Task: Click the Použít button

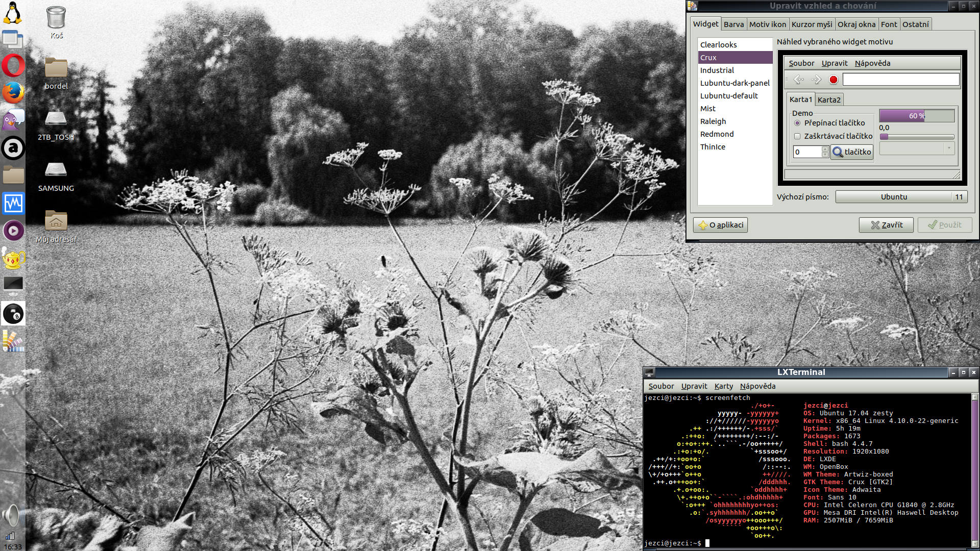Action: (x=945, y=225)
